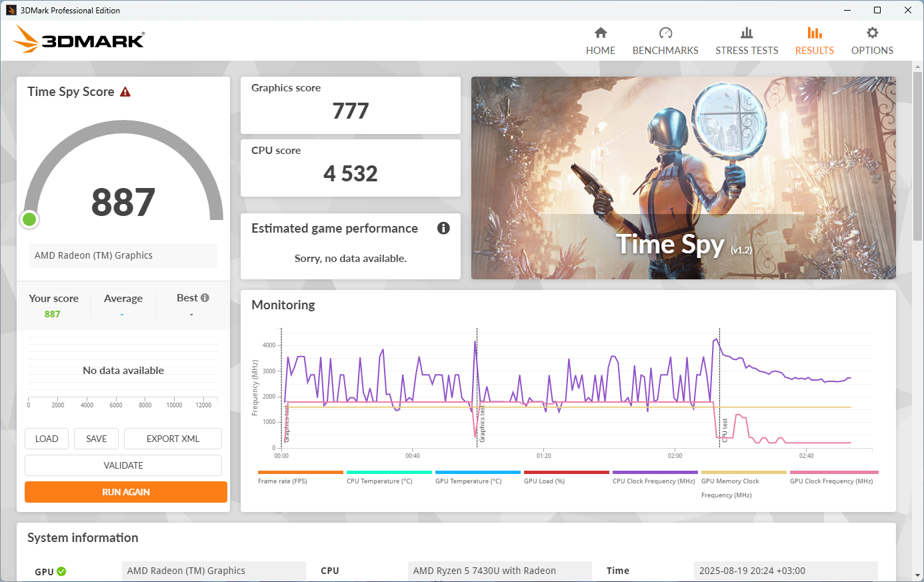This screenshot has height=582, width=924.
Task: Click the Monitoring heading
Action: point(283,305)
